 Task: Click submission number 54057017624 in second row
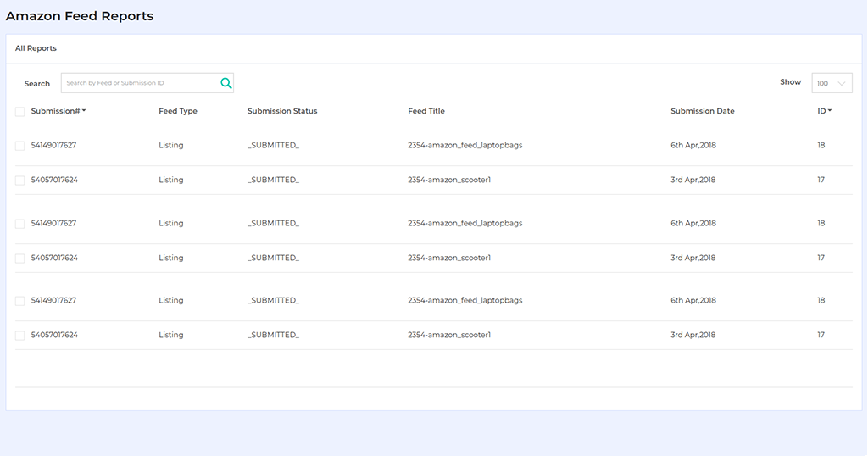pos(54,180)
